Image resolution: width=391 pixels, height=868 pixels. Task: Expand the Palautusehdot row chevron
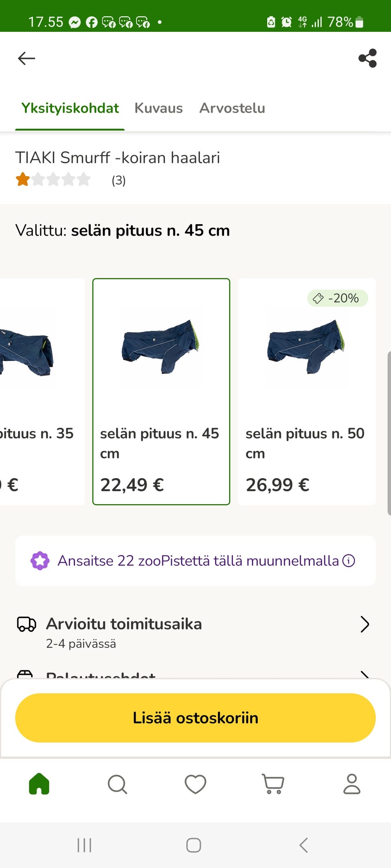[365, 674]
